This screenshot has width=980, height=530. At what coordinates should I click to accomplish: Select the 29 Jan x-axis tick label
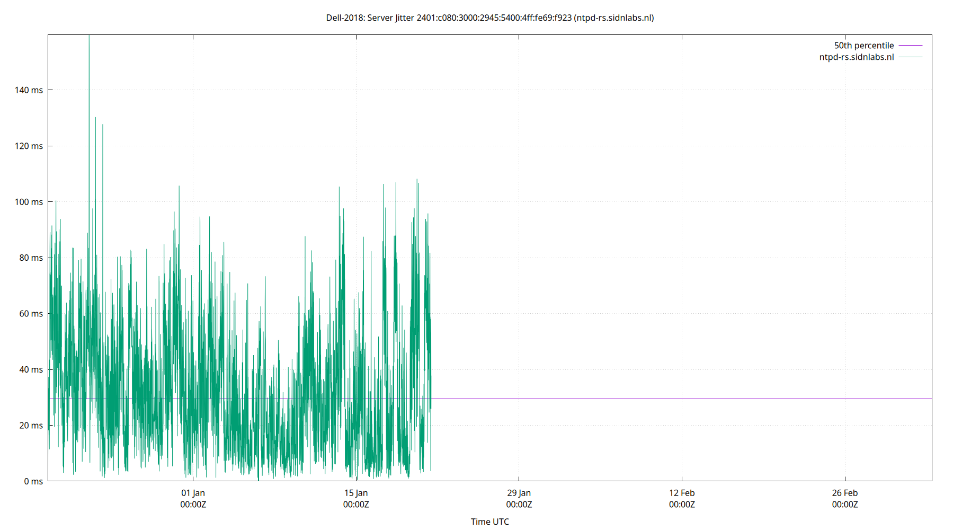coord(518,493)
